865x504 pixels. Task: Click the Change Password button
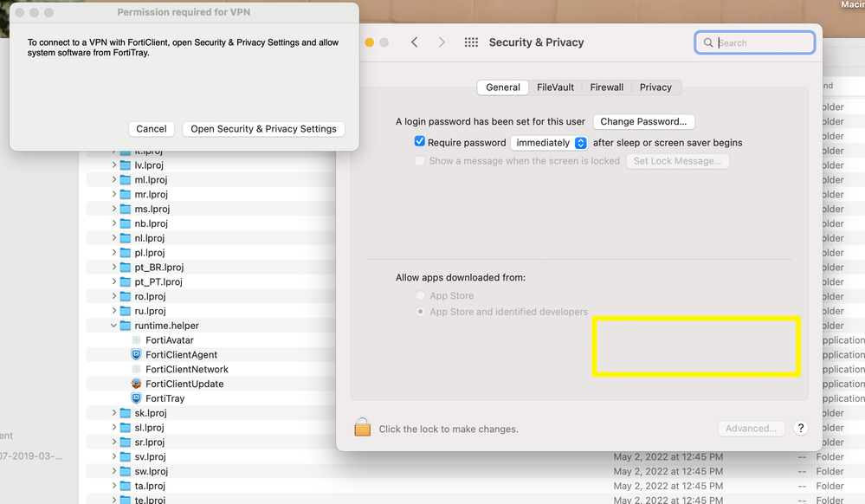click(x=643, y=121)
